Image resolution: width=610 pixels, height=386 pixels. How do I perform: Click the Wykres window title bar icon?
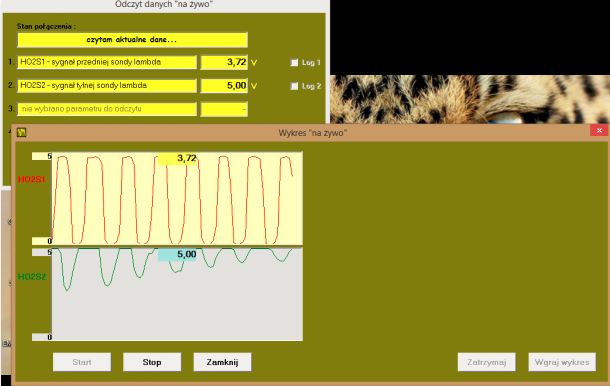click(x=21, y=133)
